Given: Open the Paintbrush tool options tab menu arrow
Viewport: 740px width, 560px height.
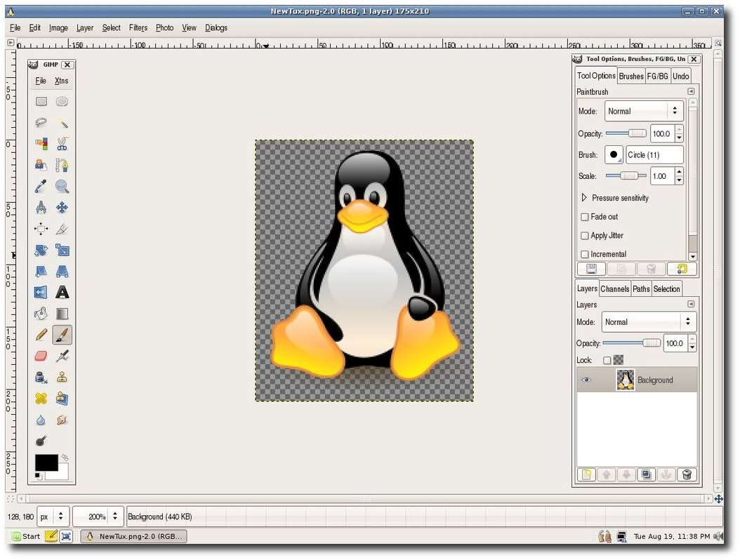Looking at the screenshot, I should (691, 91).
